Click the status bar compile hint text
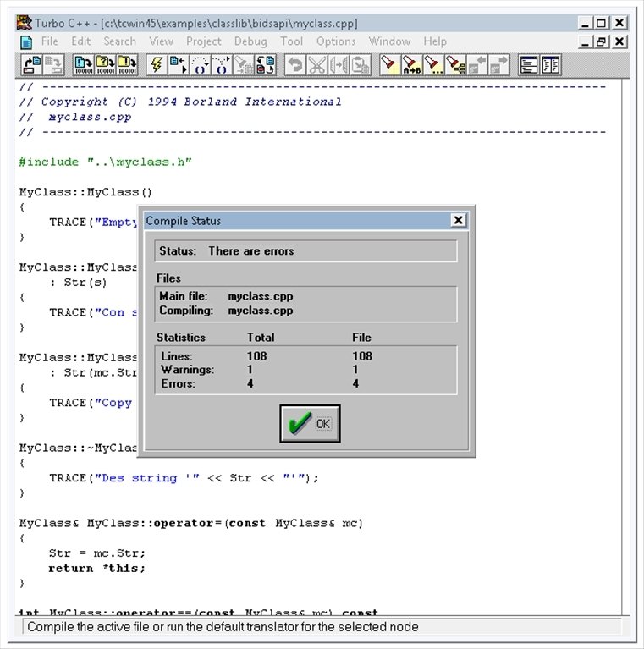 (223, 627)
